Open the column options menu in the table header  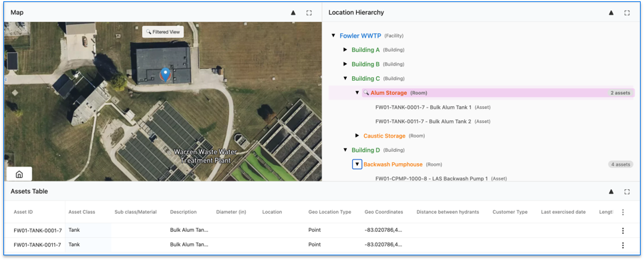[623, 213]
